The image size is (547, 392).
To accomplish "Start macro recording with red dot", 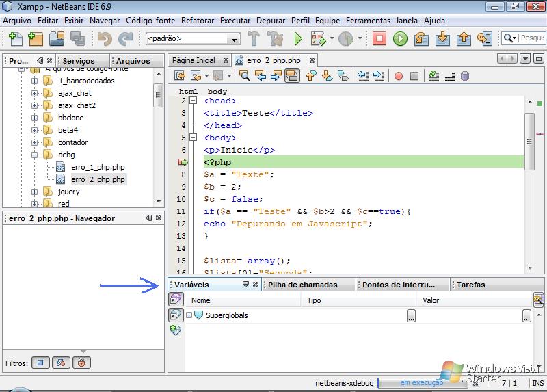I will point(399,76).
